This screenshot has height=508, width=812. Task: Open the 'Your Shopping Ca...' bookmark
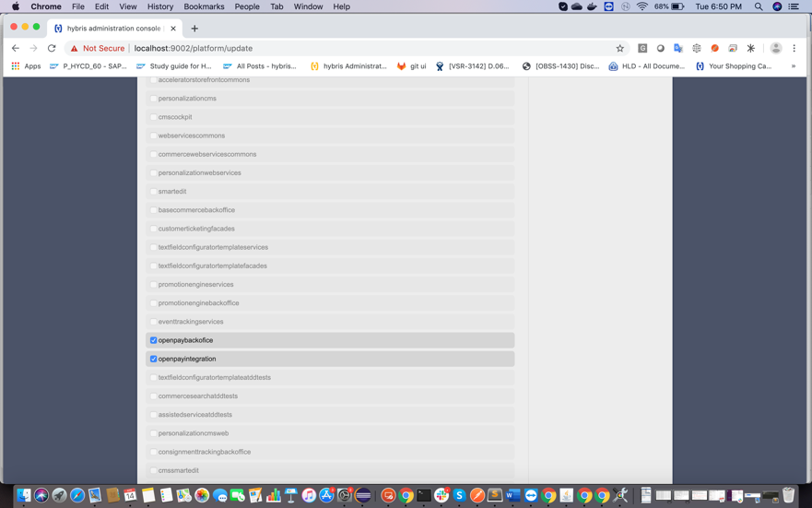point(733,66)
